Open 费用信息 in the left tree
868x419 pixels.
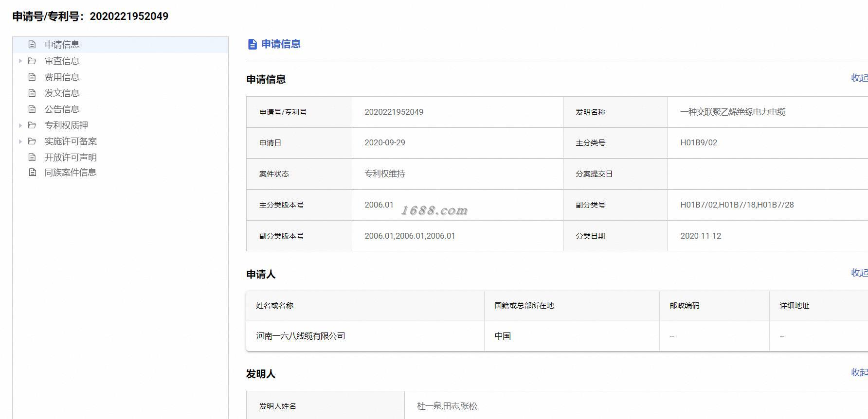pos(62,77)
